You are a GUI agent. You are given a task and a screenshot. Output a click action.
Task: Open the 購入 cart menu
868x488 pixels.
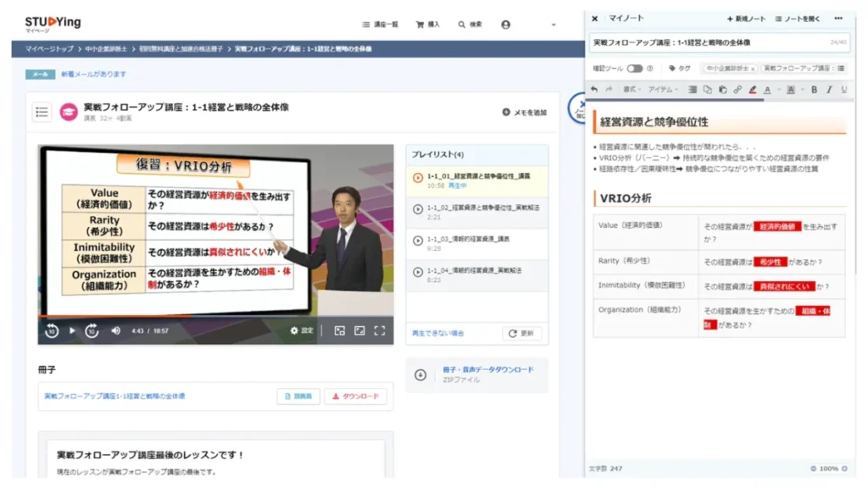pos(427,25)
